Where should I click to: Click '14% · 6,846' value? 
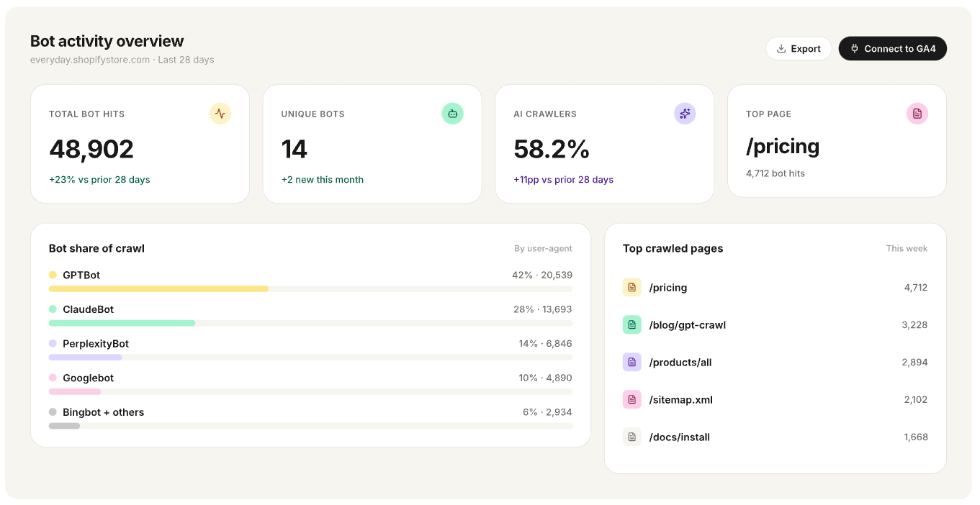(546, 344)
